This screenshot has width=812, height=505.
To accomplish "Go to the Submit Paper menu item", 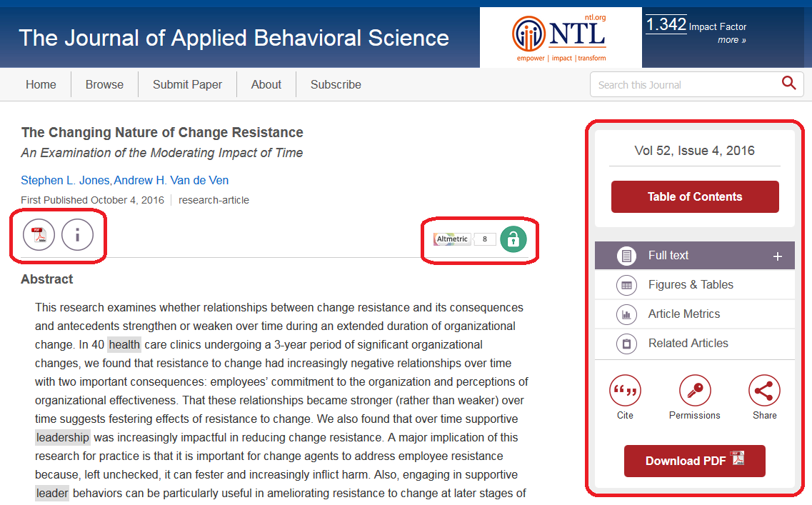I will [187, 84].
